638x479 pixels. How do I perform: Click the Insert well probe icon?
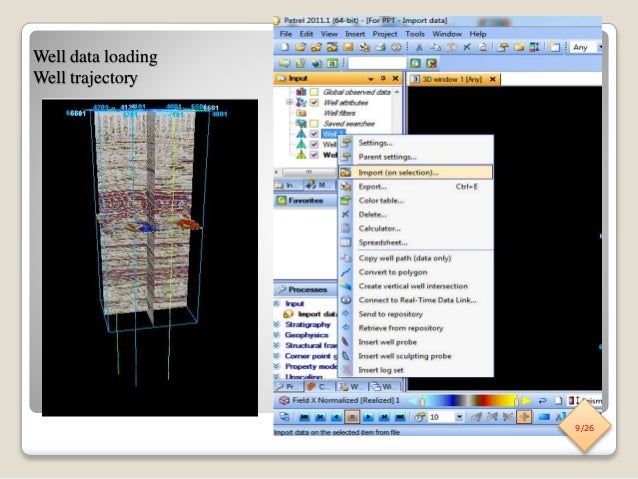click(x=347, y=341)
